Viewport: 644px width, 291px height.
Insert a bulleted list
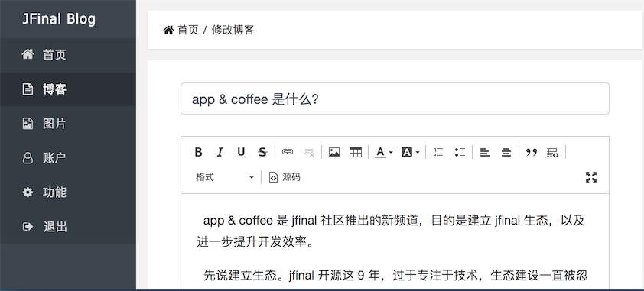pyautogui.click(x=460, y=153)
